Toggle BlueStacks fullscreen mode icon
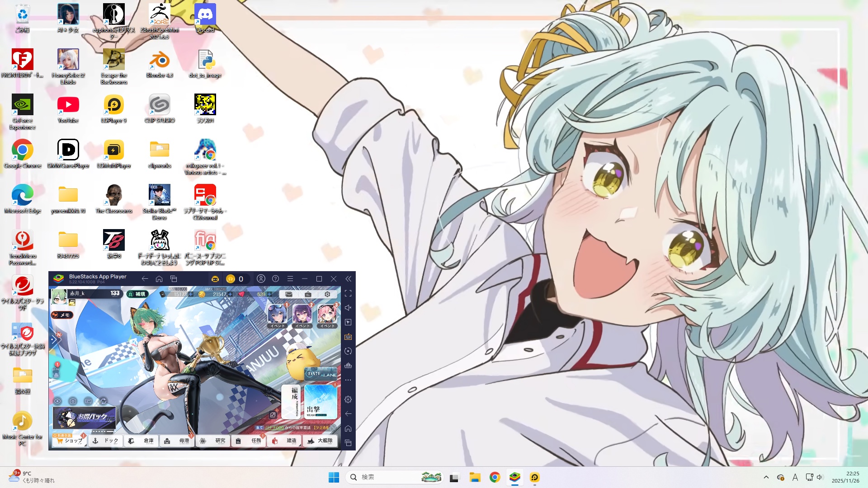This screenshot has height=488, width=868. [x=348, y=293]
